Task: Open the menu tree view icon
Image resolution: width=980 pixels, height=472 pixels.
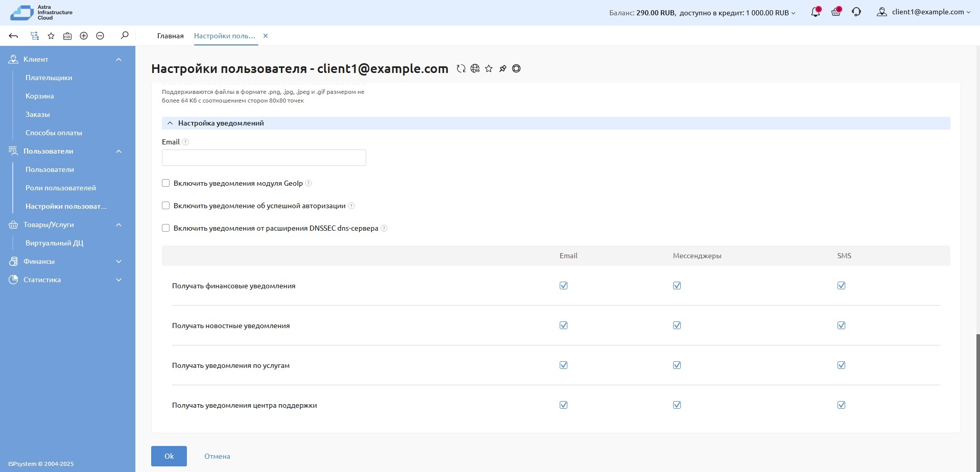Action: coord(35,36)
